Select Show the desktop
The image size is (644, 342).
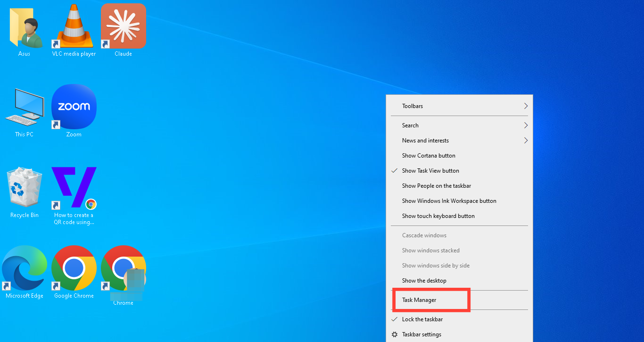tap(460, 281)
